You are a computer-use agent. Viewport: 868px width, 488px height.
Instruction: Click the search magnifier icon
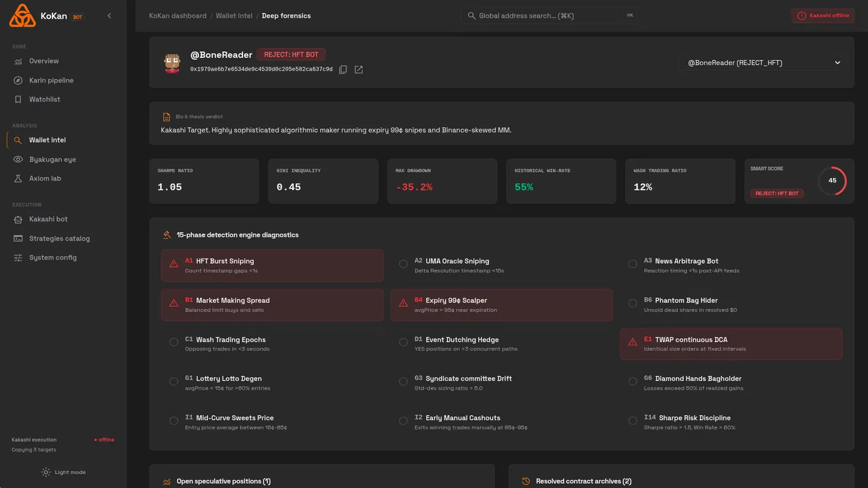[472, 16]
